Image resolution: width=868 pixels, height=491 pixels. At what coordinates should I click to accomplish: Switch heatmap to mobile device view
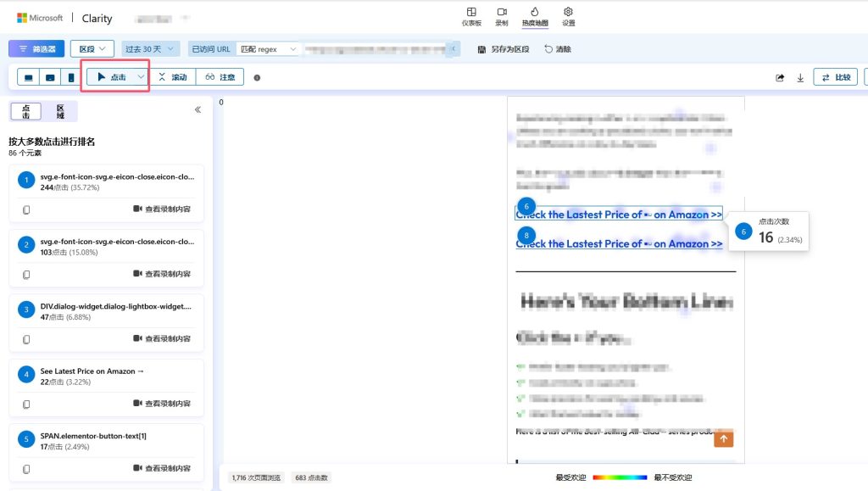(72, 76)
